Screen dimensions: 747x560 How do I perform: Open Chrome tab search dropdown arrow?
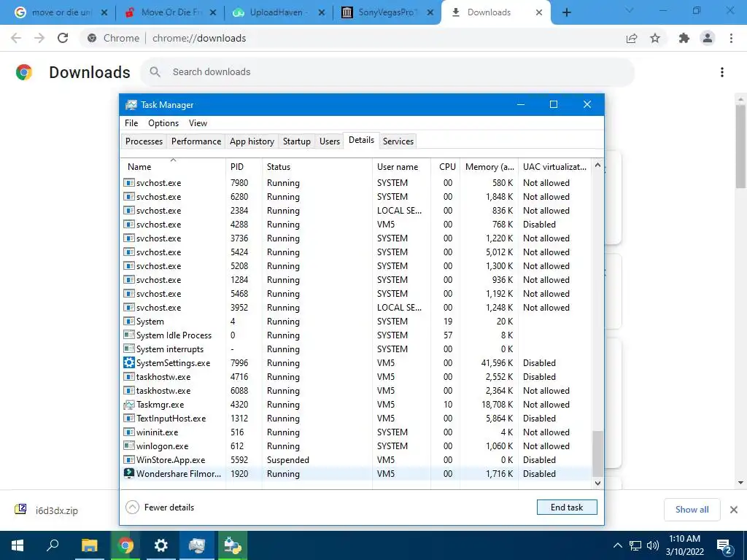630,10
